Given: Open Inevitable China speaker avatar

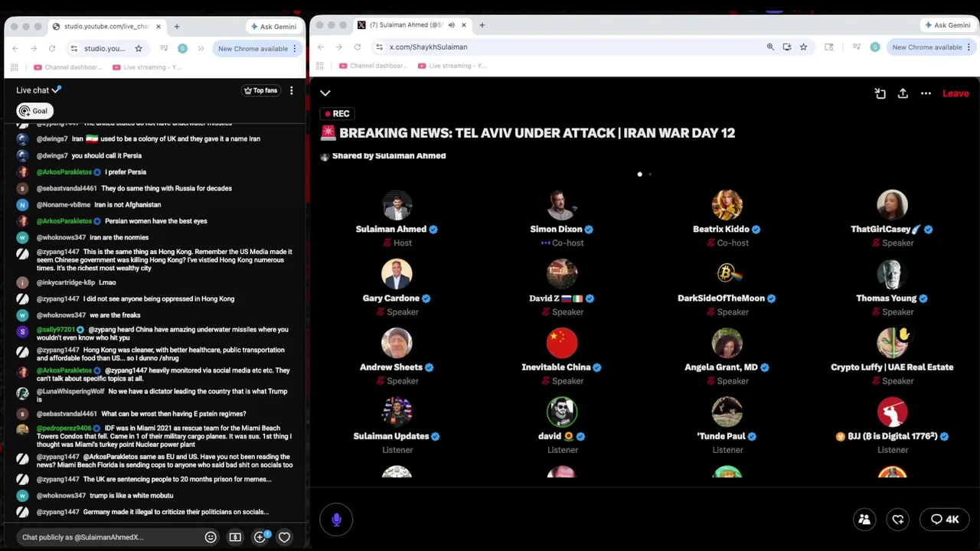Looking at the screenshot, I should 562,343.
